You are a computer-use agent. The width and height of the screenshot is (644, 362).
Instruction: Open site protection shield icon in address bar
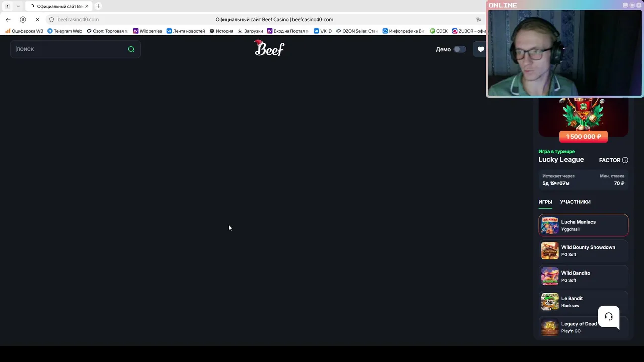(51, 19)
